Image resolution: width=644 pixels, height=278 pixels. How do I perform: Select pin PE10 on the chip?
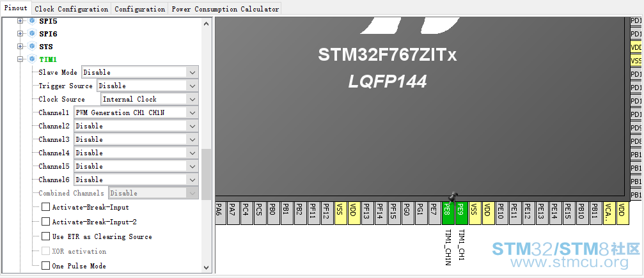[502, 213]
